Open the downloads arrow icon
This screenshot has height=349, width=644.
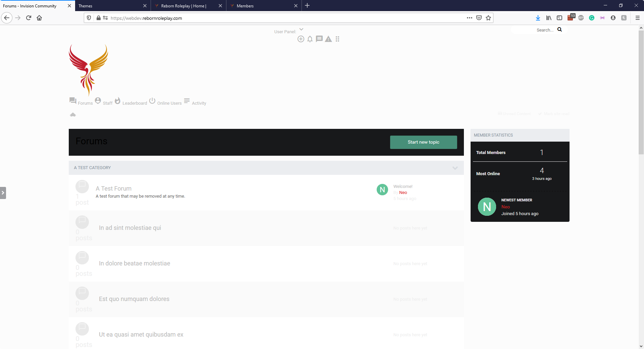click(538, 18)
